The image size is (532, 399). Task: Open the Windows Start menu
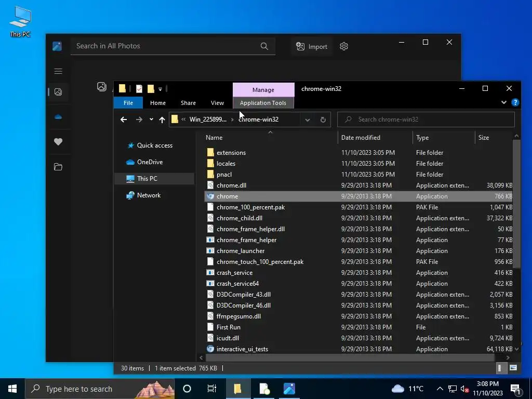pos(12,389)
